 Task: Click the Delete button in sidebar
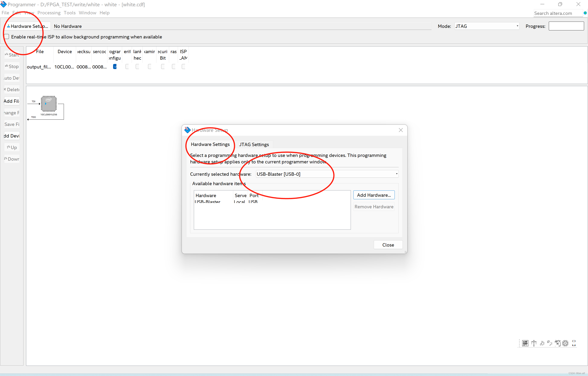click(x=12, y=89)
